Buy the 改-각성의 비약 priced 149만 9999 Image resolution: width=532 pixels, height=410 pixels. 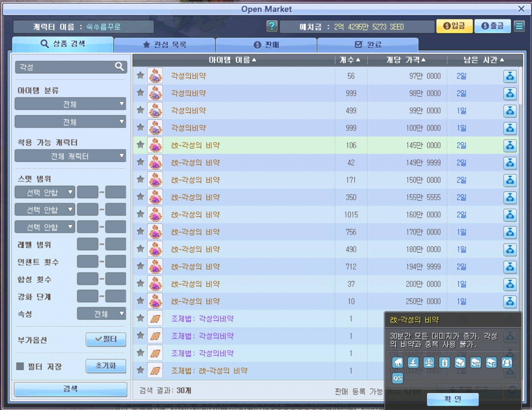(x=510, y=163)
